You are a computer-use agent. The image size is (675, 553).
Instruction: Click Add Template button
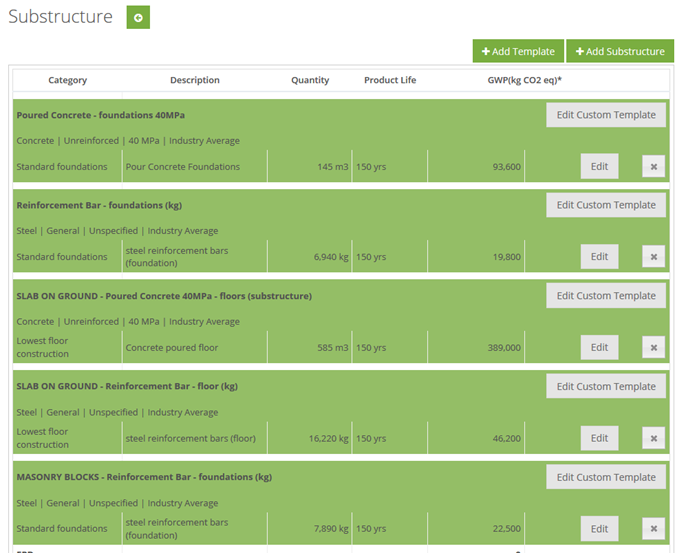coord(518,51)
